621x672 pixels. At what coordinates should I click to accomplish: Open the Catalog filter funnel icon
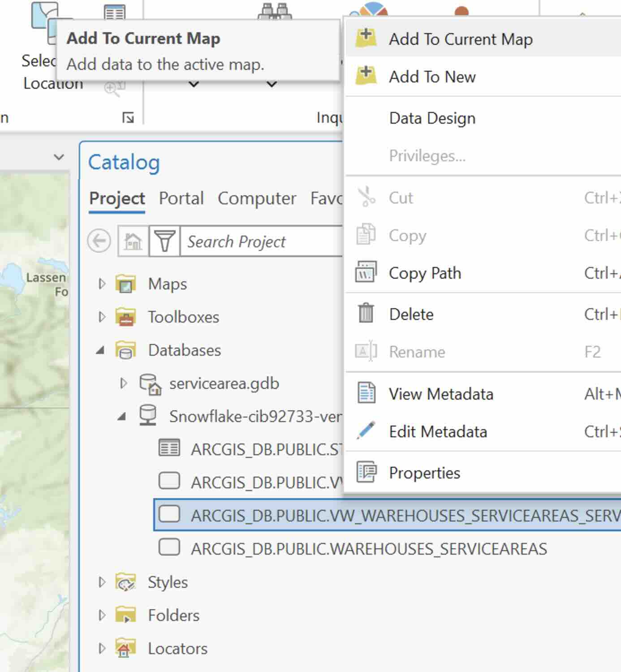click(x=164, y=241)
